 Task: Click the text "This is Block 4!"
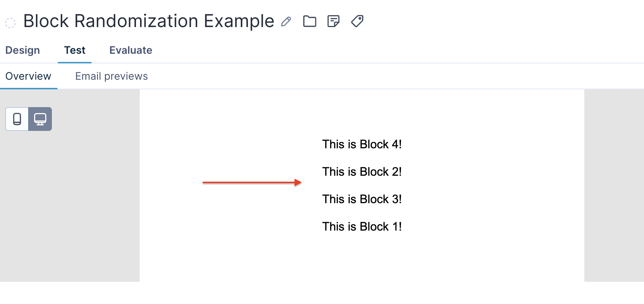[362, 144]
